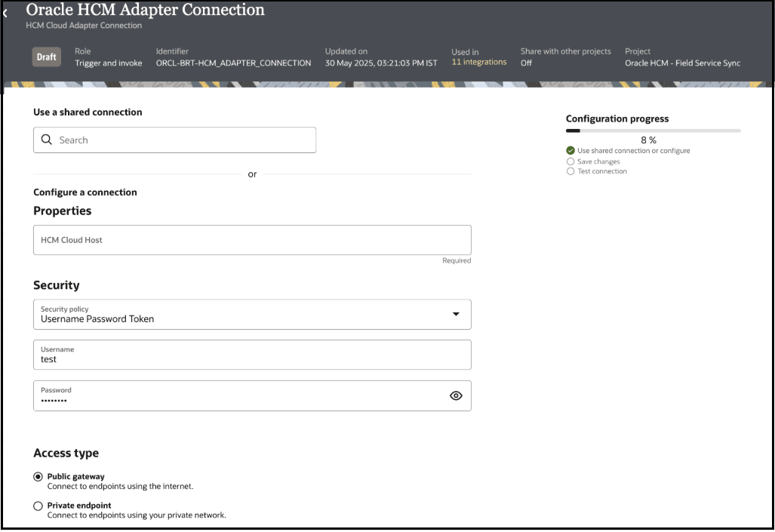Click the Test connection step circle

click(x=570, y=171)
